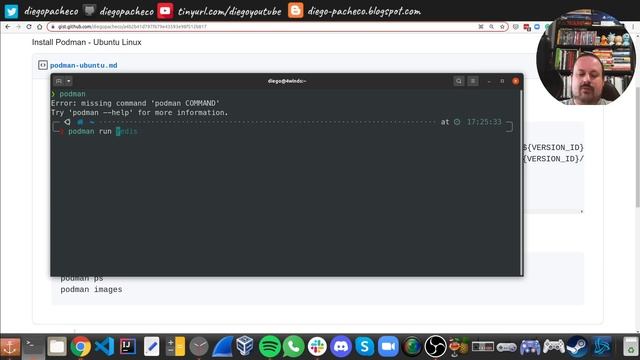Launch Wireshark from the dock
This screenshot has width=640, height=360.
click(x=222, y=346)
